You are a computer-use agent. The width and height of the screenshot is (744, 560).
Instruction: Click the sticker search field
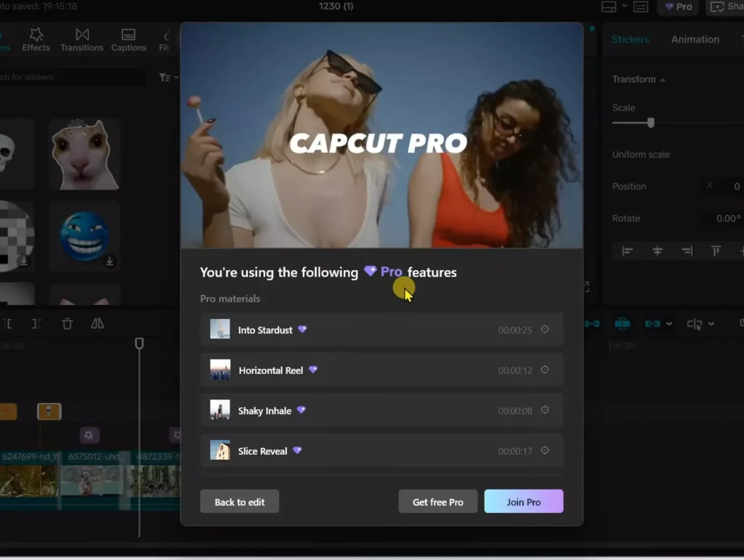[73, 77]
